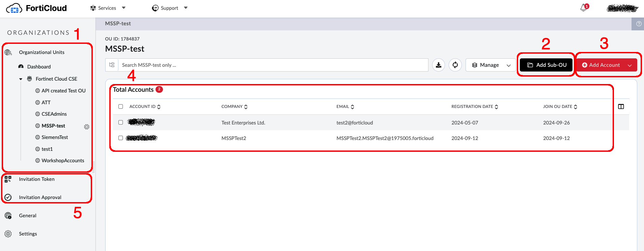Open MSSP-test gear settings icon
The image size is (644, 251).
click(x=87, y=127)
